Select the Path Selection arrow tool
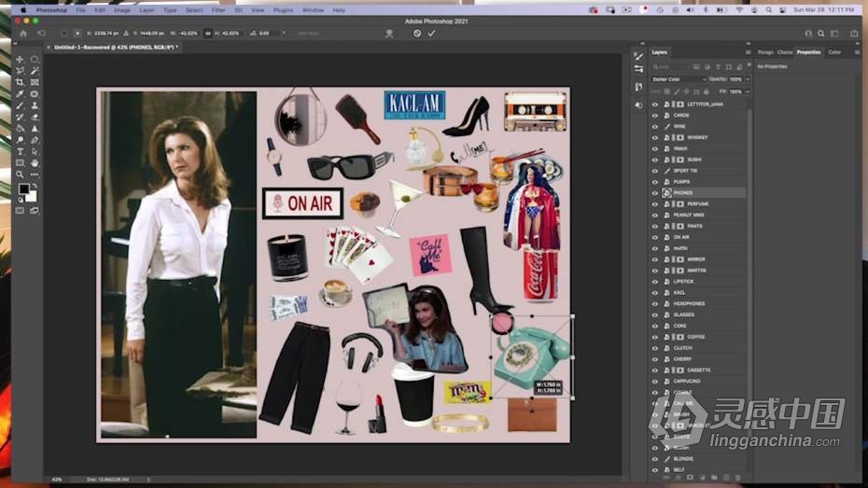Image resolution: width=868 pixels, height=488 pixels. (35, 151)
